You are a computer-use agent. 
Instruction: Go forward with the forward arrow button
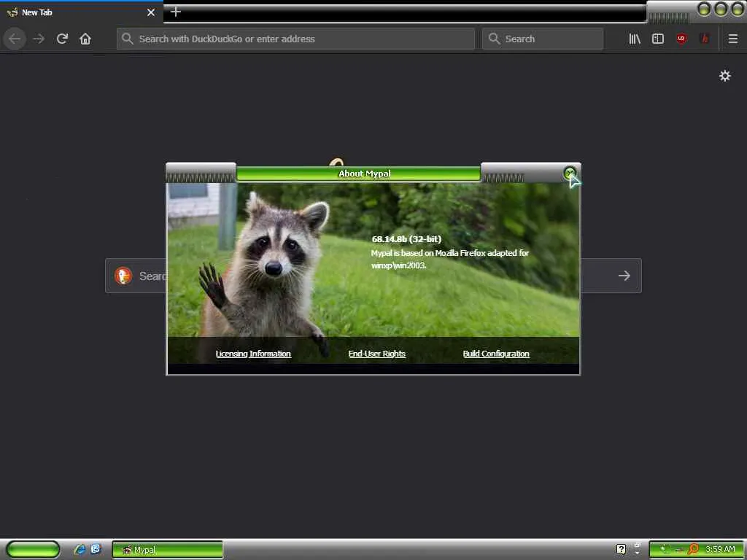tap(39, 39)
